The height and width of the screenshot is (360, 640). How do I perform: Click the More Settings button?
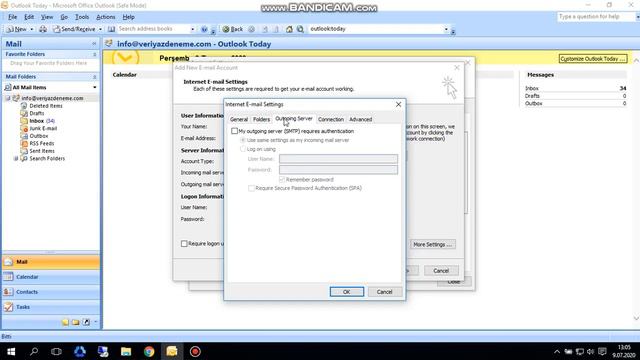[x=433, y=244]
